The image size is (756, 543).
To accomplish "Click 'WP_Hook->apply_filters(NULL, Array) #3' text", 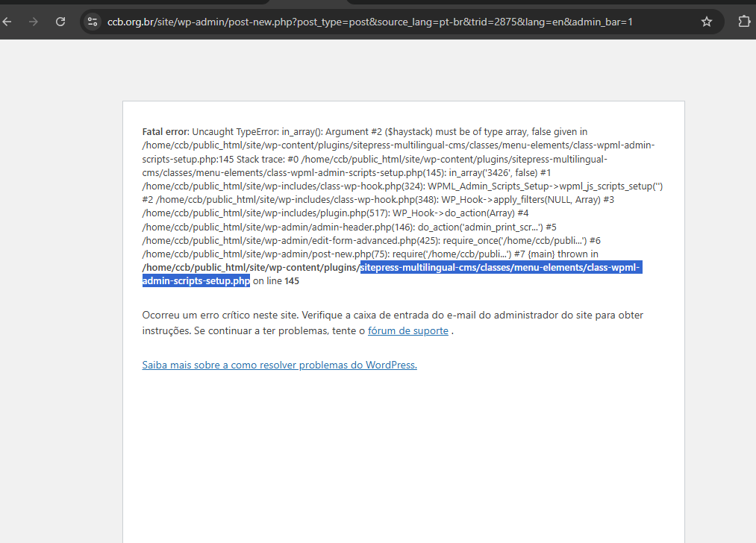I will pyautogui.click(x=528, y=199).
